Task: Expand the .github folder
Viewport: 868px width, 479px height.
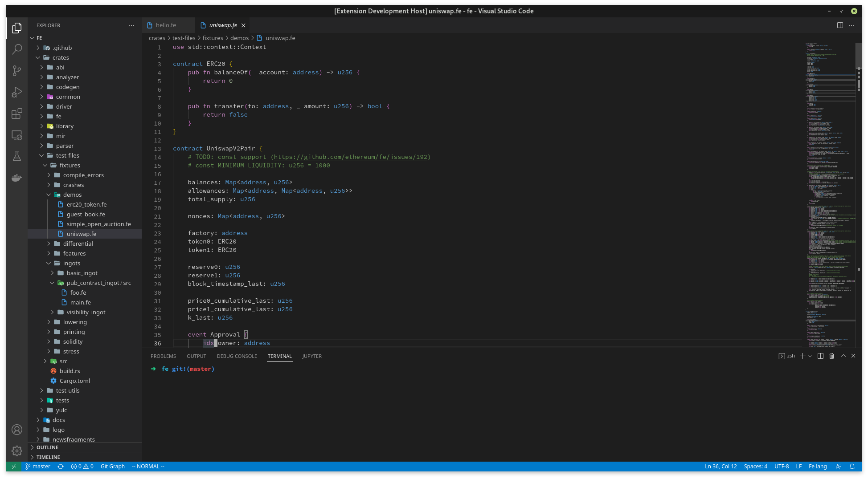Action: pyautogui.click(x=85, y=48)
